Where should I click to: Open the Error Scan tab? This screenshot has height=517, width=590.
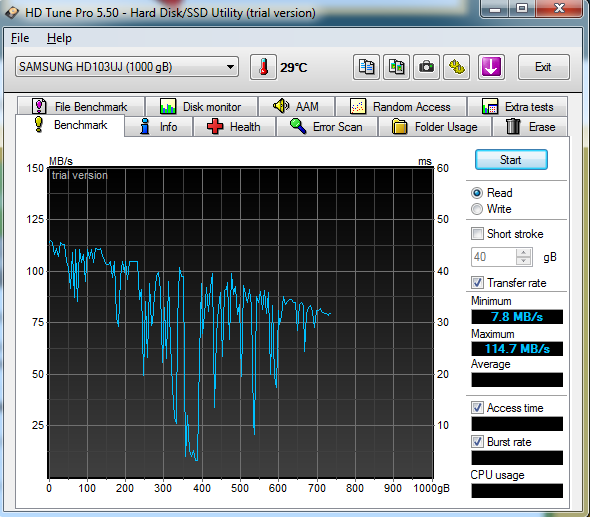click(x=327, y=127)
